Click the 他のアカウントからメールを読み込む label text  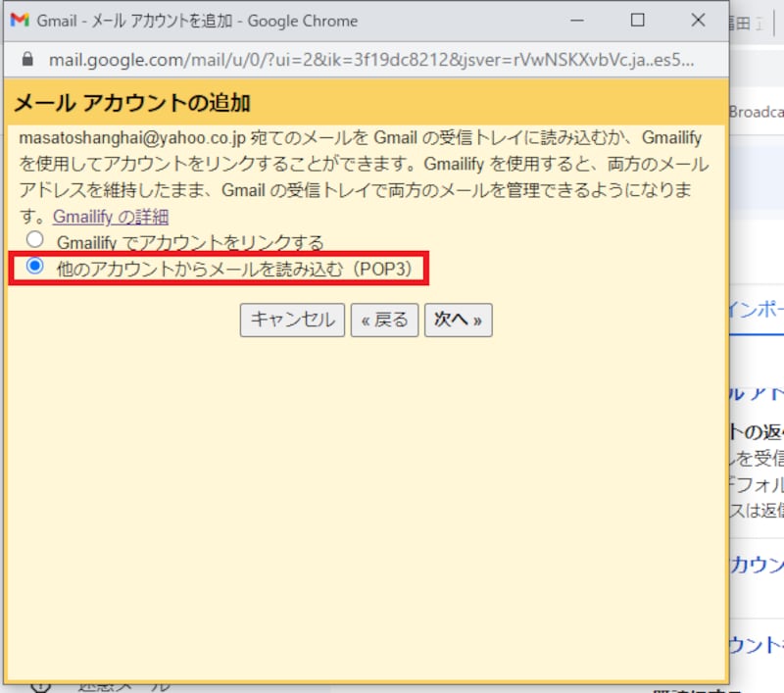point(234,268)
